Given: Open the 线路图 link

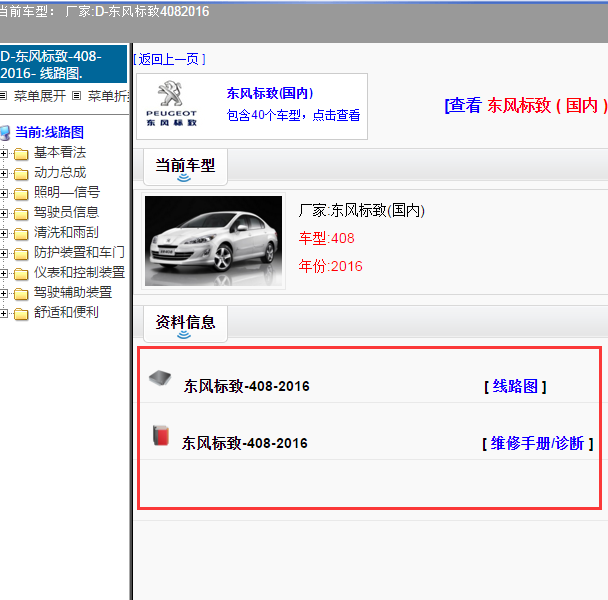Looking at the screenshot, I should point(515,386).
